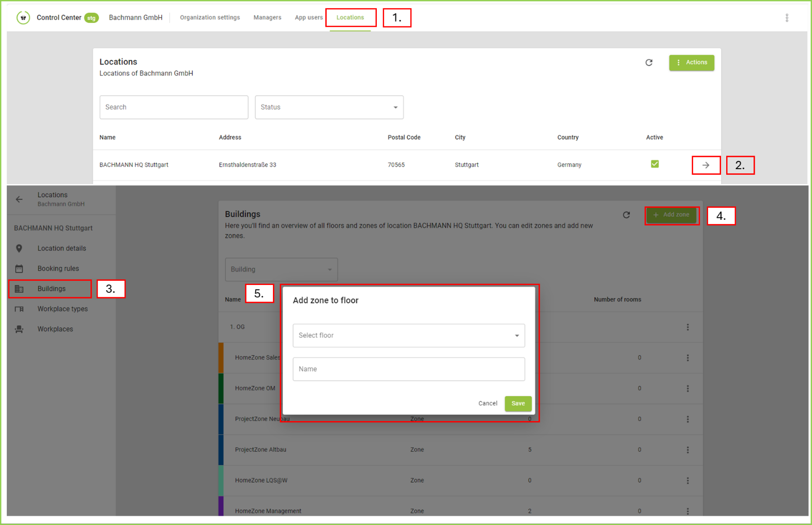
Task: Open options menu for ProjectZone Altbau row
Action: (687, 450)
